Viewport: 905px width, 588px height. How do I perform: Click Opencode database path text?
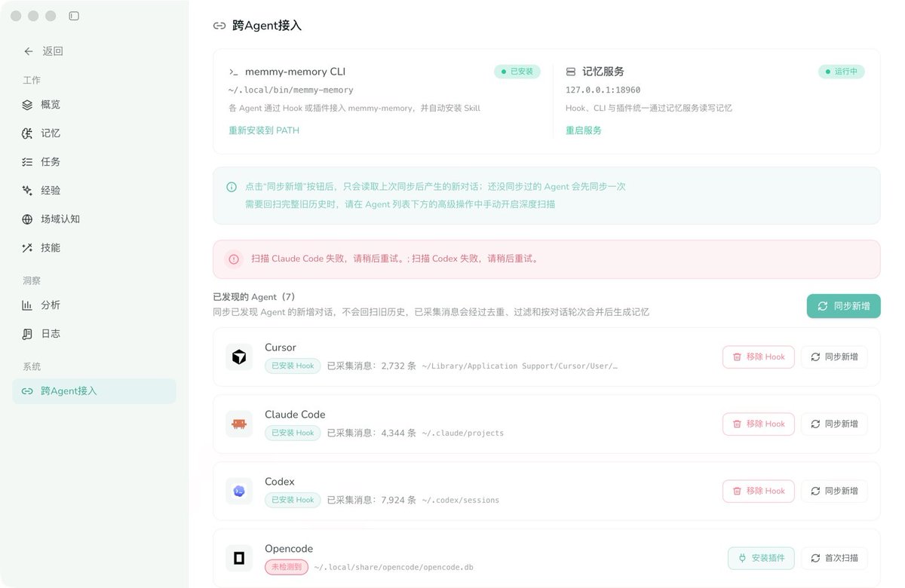pyautogui.click(x=393, y=567)
